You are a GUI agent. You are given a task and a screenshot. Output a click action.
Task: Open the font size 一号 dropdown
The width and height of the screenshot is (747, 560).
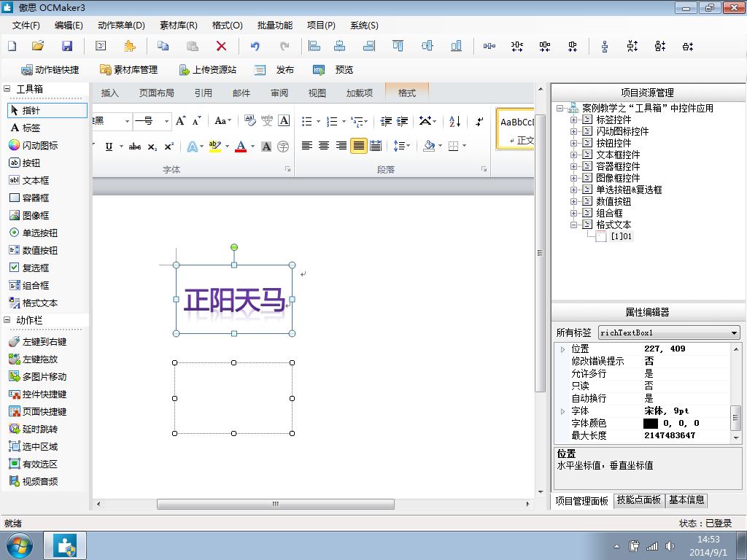[166, 121]
